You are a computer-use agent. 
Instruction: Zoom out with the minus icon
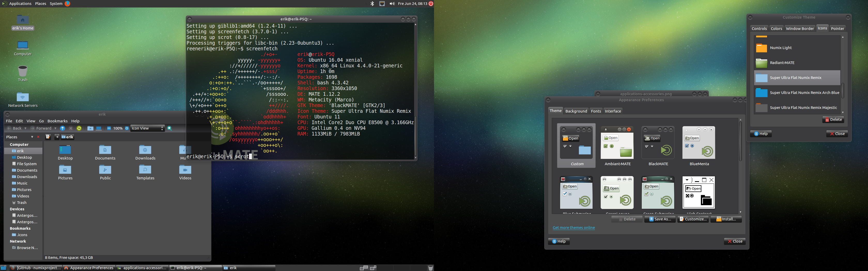(x=109, y=128)
